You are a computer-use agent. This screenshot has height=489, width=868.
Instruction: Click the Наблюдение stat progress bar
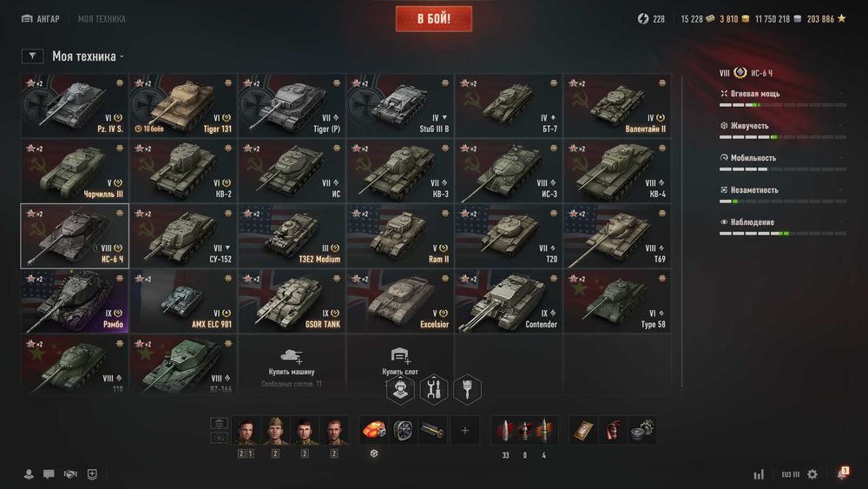(x=783, y=234)
